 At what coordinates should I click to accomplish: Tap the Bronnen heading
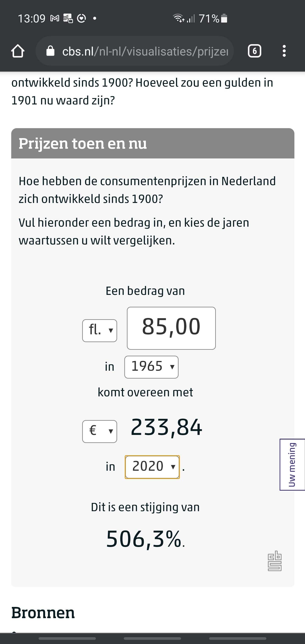43,613
